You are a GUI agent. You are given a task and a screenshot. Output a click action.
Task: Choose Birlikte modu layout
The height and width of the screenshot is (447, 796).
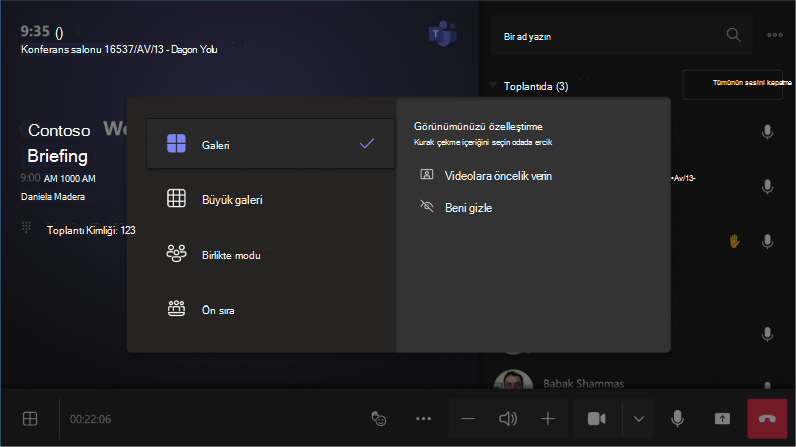click(x=270, y=255)
